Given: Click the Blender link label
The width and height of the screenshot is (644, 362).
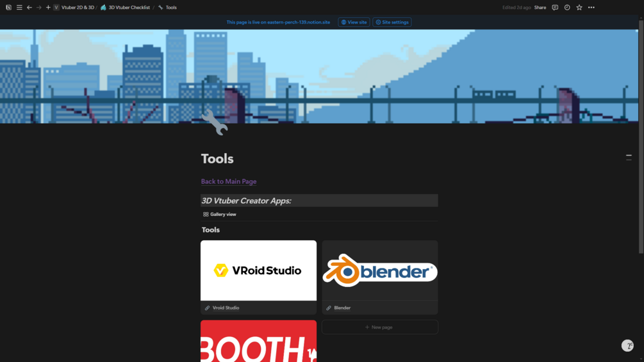Looking at the screenshot, I should coord(342,308).
